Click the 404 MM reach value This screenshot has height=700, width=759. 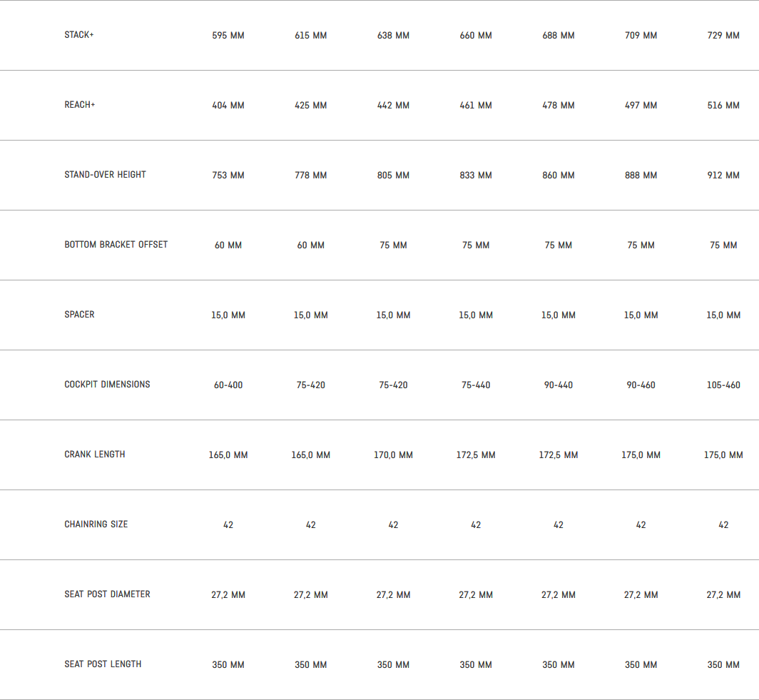coord(228,106)
